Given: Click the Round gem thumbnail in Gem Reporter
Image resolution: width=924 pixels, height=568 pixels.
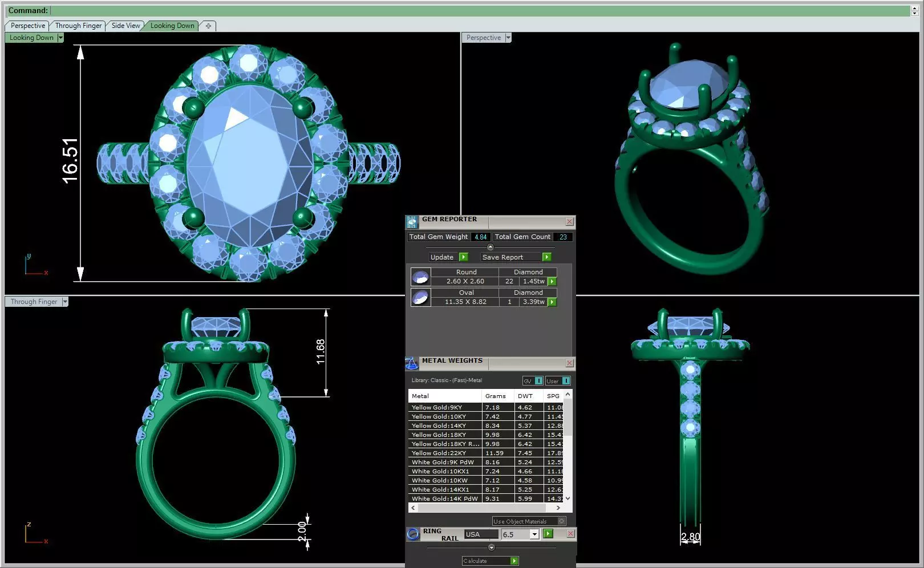Looking at the screenshot, I should 420,277.
